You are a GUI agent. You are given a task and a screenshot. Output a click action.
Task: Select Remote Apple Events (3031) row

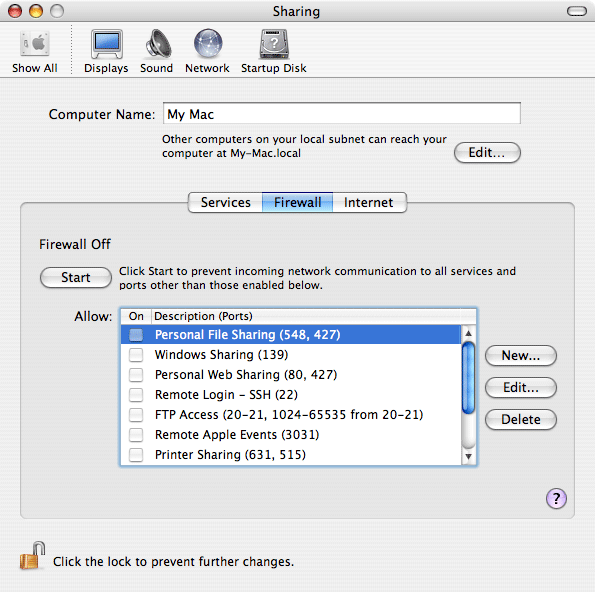291,435
